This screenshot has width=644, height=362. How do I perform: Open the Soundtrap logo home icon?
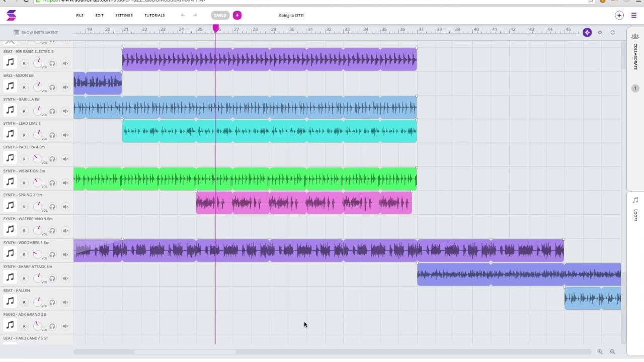pyautogui.click(x=11, y=16)
